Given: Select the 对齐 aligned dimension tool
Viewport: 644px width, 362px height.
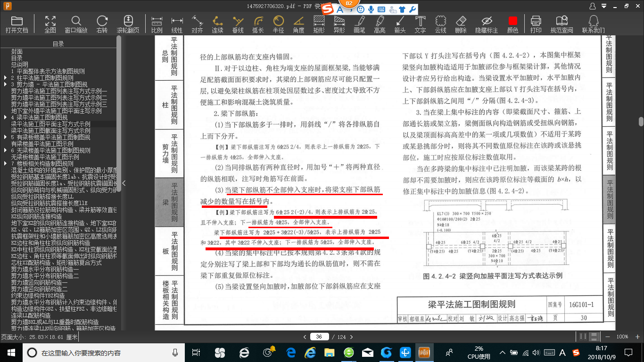Looking at the screenshot, I should [197, 25].
